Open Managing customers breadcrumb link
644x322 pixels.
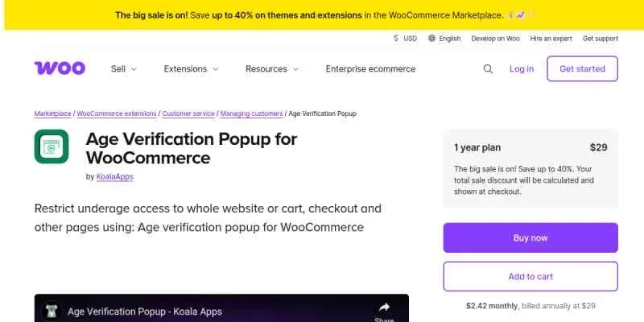click(251, 114)
